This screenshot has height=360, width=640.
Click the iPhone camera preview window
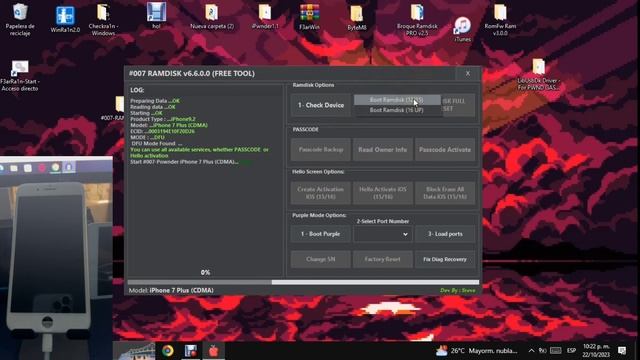coord(56,258)
